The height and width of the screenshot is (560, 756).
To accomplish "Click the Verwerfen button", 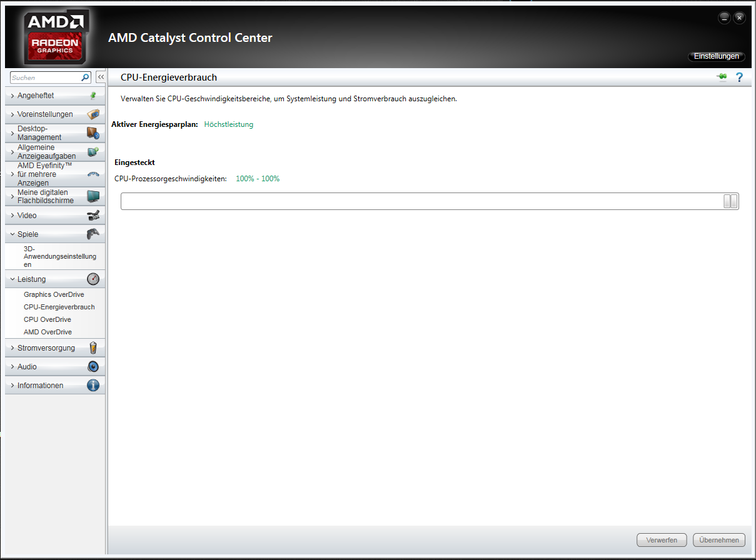I will tap(662, 540).
